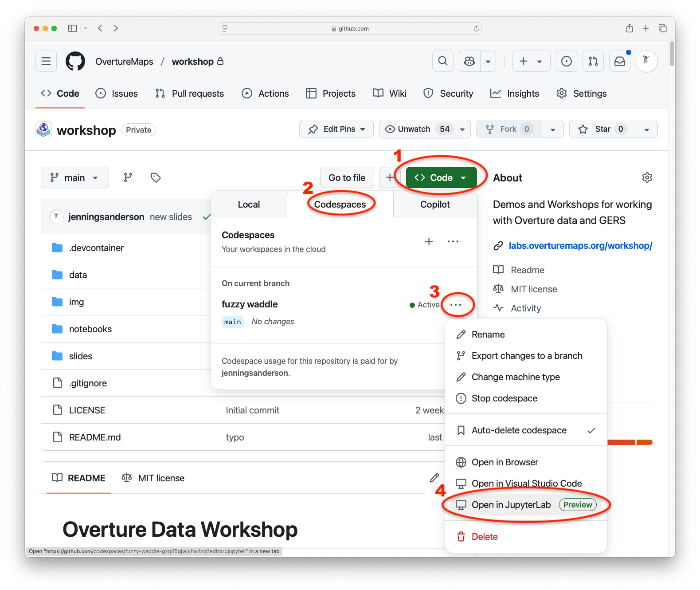Image resolution: width=700 pixels, height=590 pixels.
Task: Open Copilot chat icon in header
Action: [469, 61]
